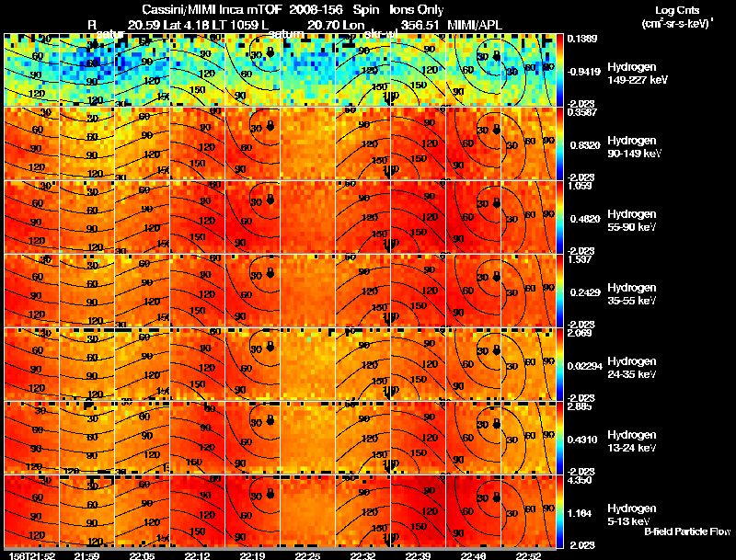The height and width of the screenshot is (560, 736).
Task: Click the Hydrogen 35-55 keV label
Action: pyautogui.click(x=632, y=294)
